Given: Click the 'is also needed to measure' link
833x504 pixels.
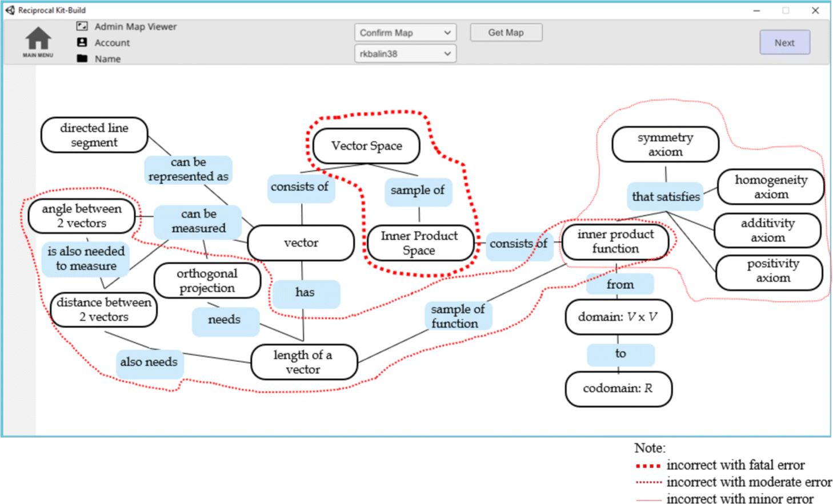Looking at the screenshot, I should [86, 259].
